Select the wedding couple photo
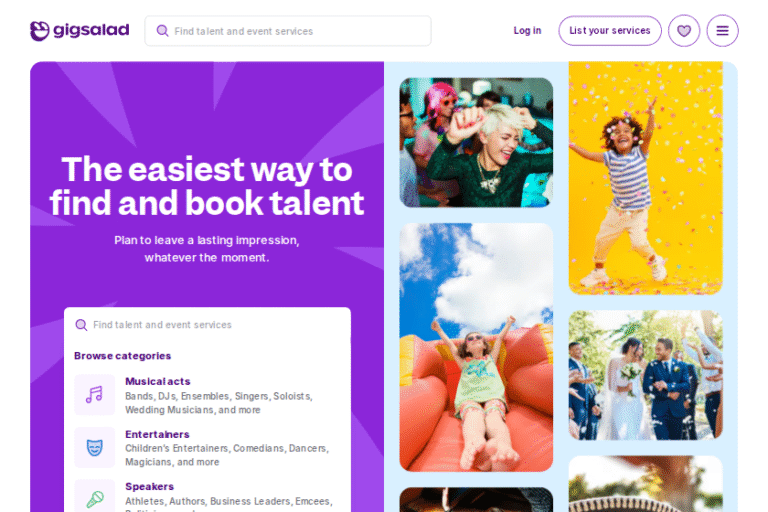The image size is (768, 512). pyautogui.click(x=646, y=375)
